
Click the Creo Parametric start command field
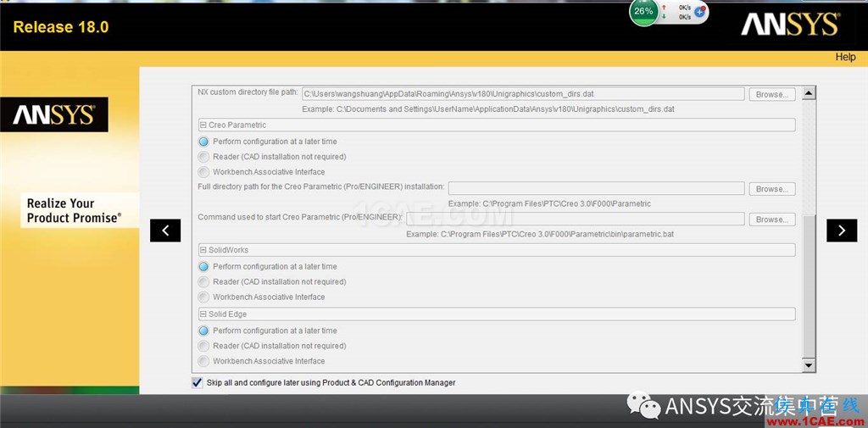point(576,220)
